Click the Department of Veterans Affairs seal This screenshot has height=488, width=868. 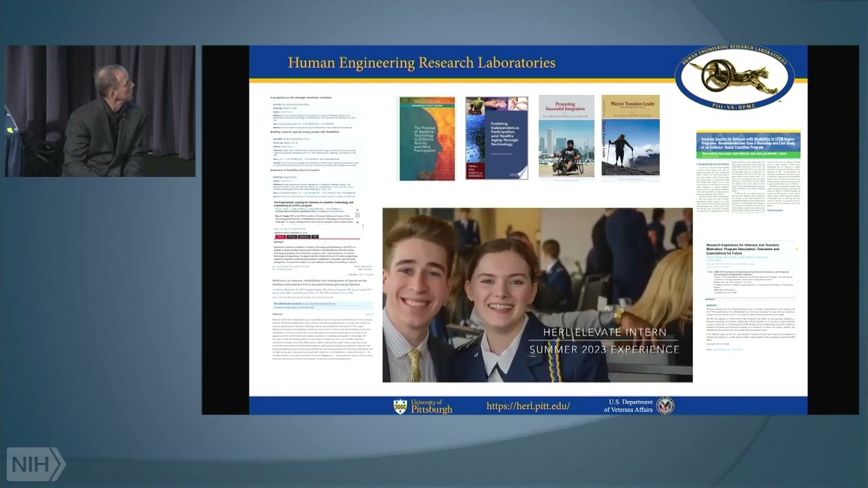click(x=665, y=405)
